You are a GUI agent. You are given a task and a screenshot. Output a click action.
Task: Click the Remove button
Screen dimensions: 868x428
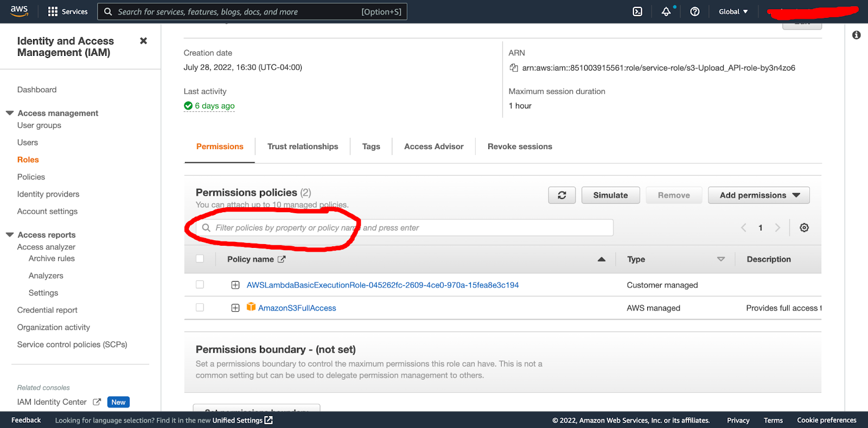tap(674, 195)
